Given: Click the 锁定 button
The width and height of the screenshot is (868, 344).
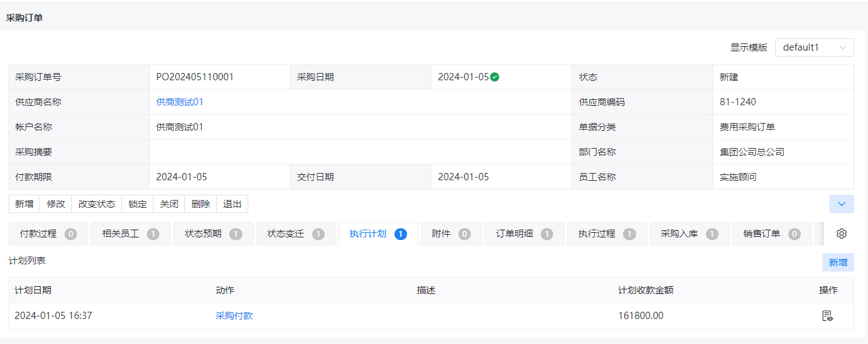Looking at the screenshot, I should point(138,204).
